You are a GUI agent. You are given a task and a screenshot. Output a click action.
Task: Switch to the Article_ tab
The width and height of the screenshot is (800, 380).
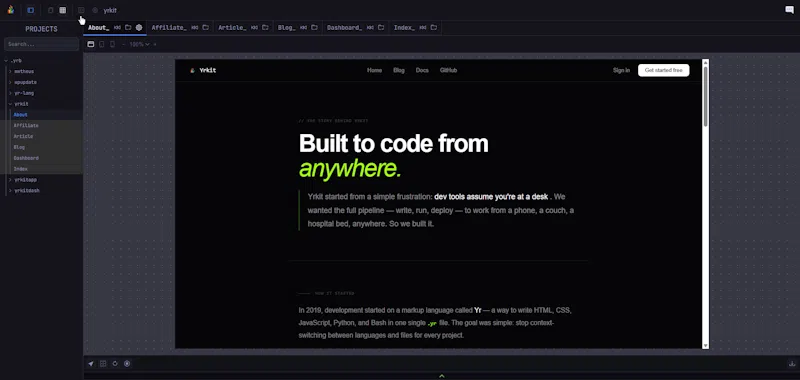coord(232,28)
